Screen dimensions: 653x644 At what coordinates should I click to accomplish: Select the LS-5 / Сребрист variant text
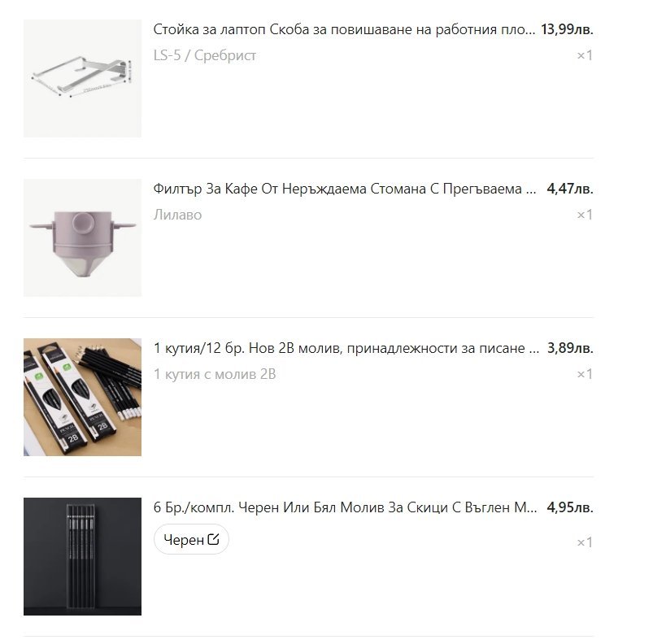pos(204,55)
